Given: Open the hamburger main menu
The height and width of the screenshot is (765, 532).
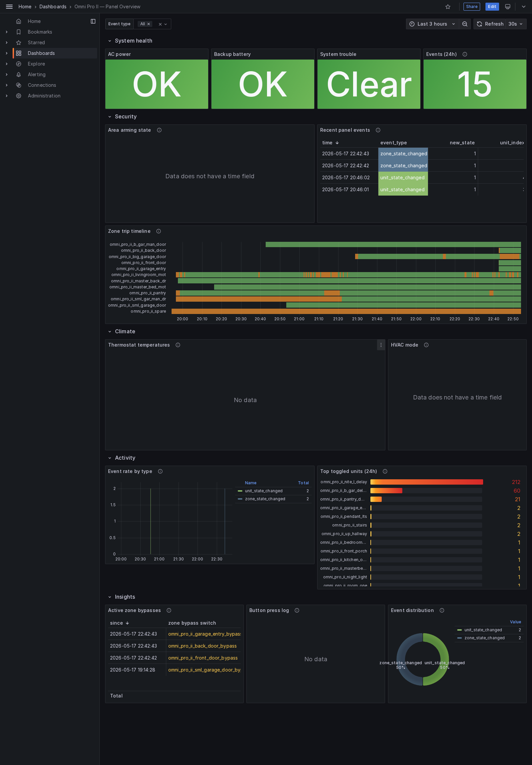Looking at the screenshot, I should point(9,7).
